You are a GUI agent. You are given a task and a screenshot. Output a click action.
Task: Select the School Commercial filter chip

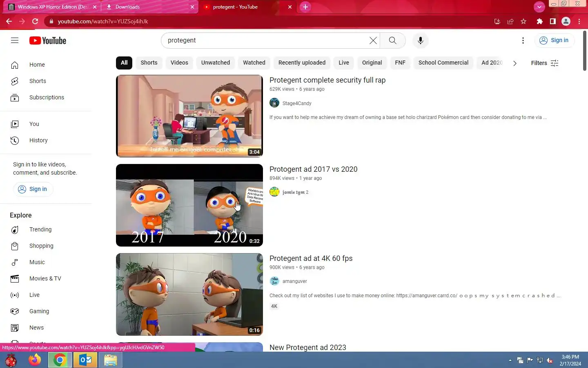[x=443, y=63]
